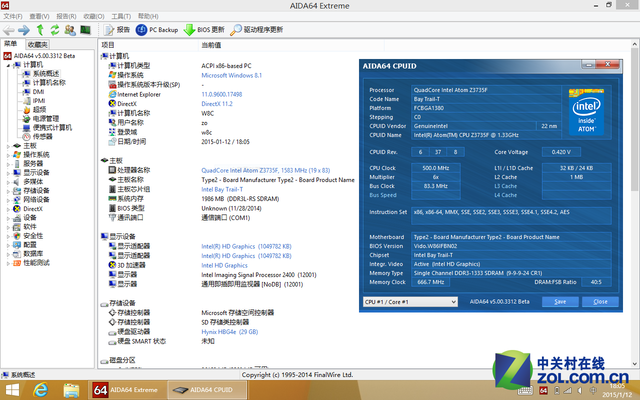The width and height of the screenshot is (640, 400).
Task: Click the 配置 tree item icon
Action: 17,245
